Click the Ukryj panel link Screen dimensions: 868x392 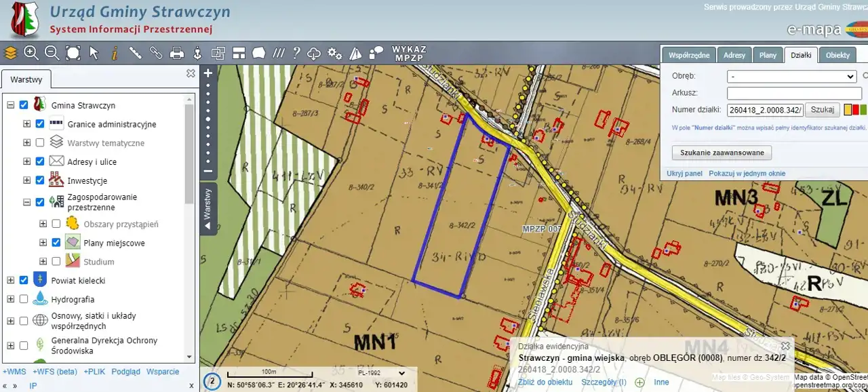click(684, 174)
